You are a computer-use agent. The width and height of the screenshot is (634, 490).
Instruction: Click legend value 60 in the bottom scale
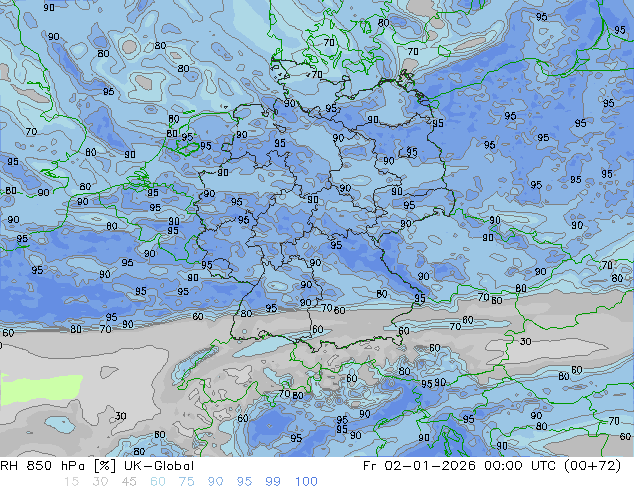(x=158, y=482)
